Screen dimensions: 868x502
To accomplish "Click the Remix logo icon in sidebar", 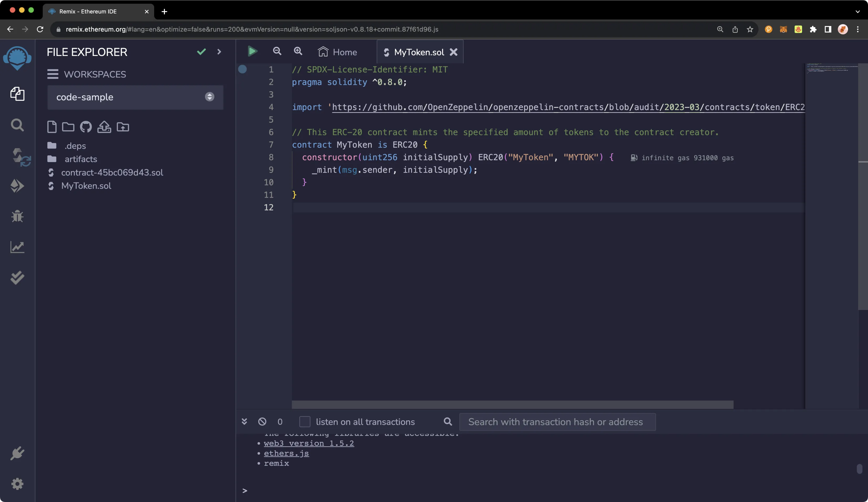I will pos(17,58).
